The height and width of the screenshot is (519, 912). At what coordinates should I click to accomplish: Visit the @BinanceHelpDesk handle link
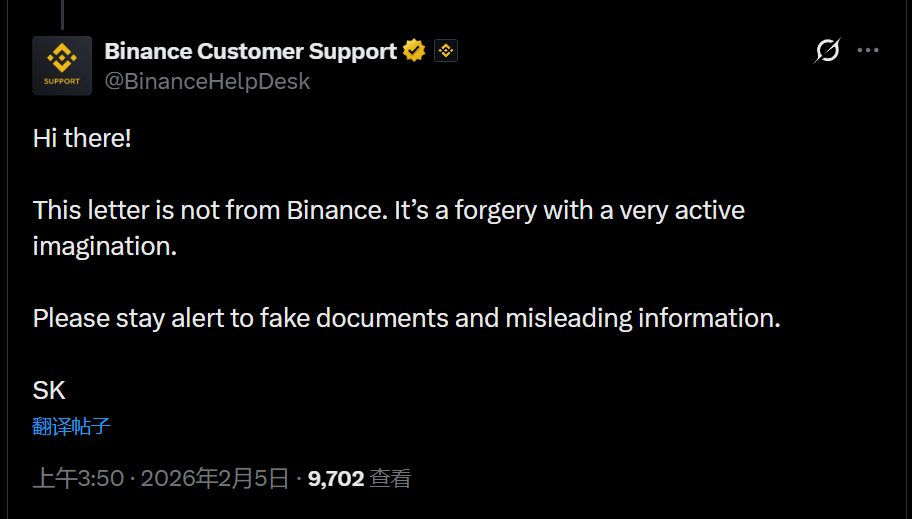[207, 82]
